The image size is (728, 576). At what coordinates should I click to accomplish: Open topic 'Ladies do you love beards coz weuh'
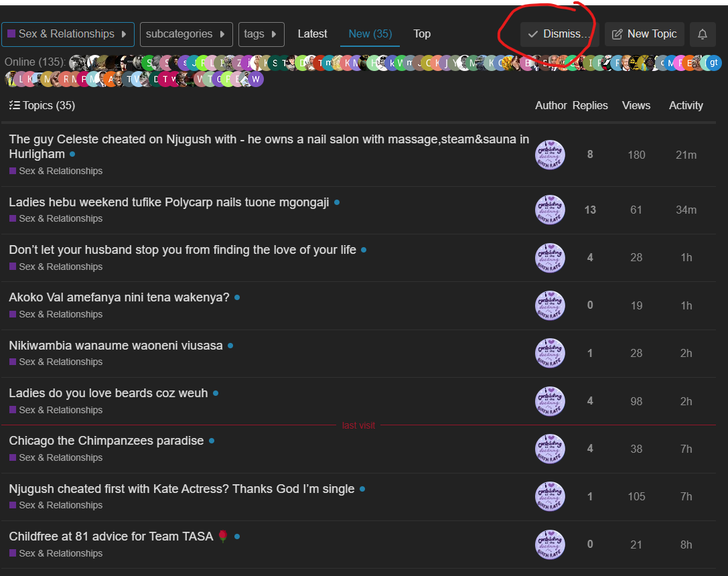108,393
